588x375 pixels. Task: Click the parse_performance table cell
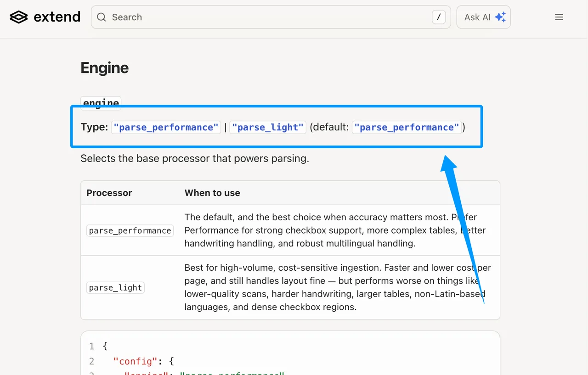(x=130, y=230)
